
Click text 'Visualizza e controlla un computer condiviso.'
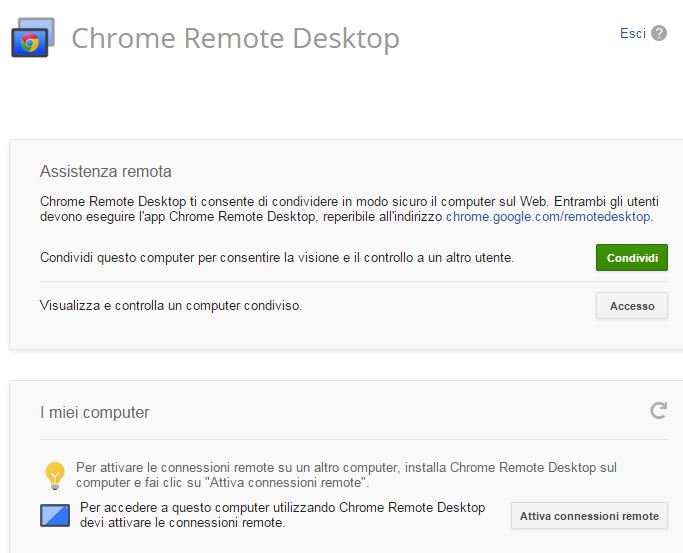pyautogui.click(x=171, y=305)
